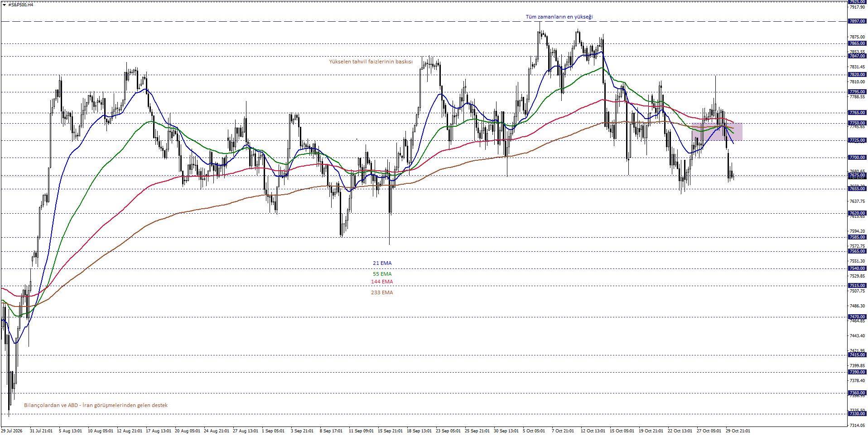Select the '15 Sep 21:01' time axis label
Screen dimensions: 868x436
click(390, 431)
